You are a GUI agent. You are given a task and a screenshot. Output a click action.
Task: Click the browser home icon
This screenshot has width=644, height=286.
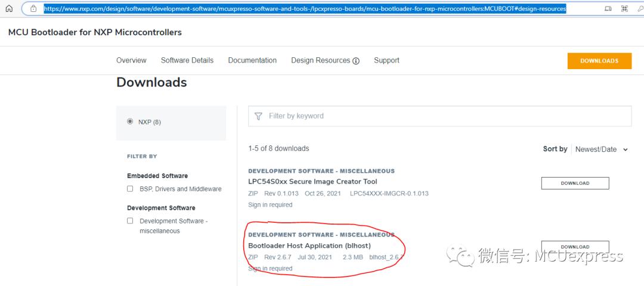8,8
